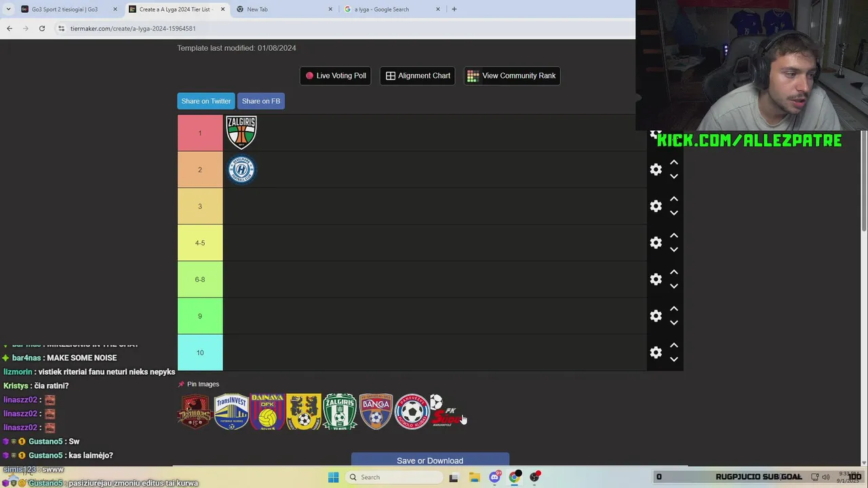Switch to Create A Lyga 2024 Tier List tab
Image resolution: width=868 pixels, height=488 pixels.
(176, 9)
